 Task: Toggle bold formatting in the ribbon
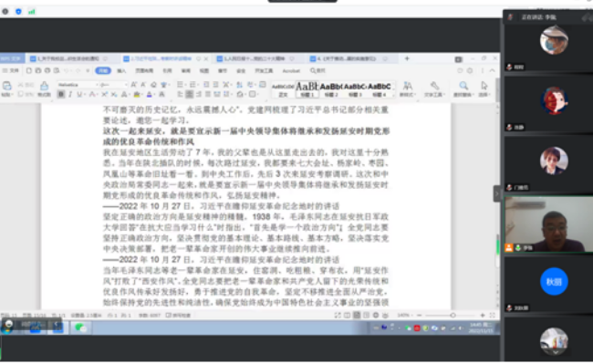click(x=61, y=94)
